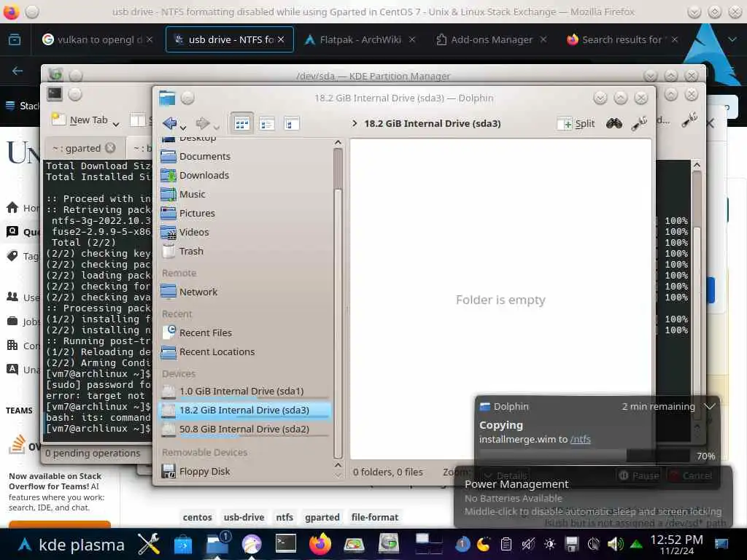
Task: Open forward history dropdown arrow in Dolphin
Action: 216,127
